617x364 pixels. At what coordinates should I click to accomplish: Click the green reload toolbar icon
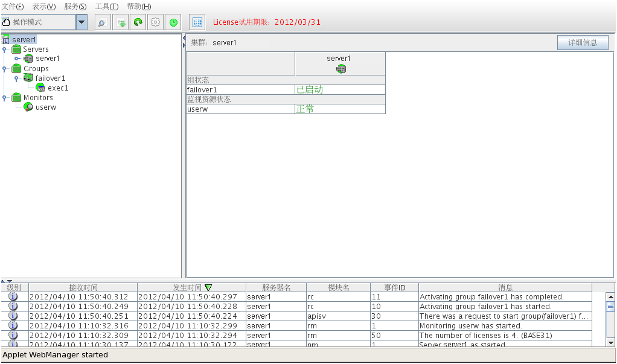(x=138, y=22)
